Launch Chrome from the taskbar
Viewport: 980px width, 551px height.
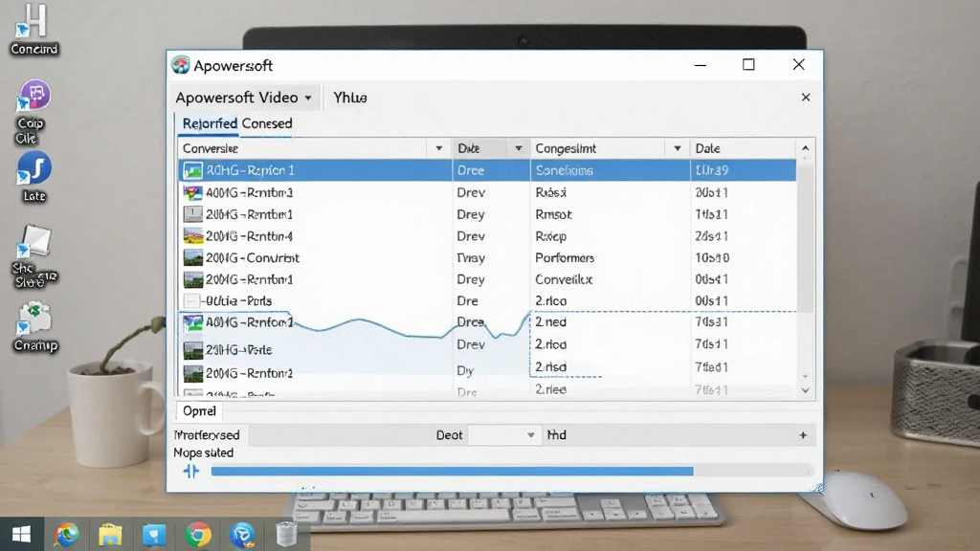coord(198,535)
